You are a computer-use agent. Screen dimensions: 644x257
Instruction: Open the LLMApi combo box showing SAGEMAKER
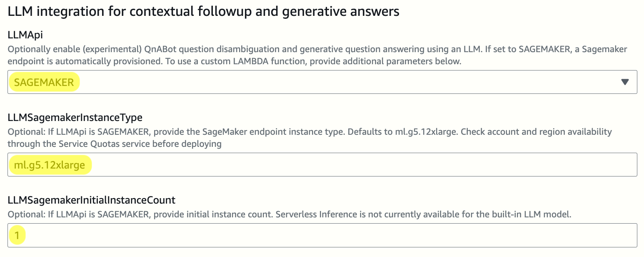[322, 82]
